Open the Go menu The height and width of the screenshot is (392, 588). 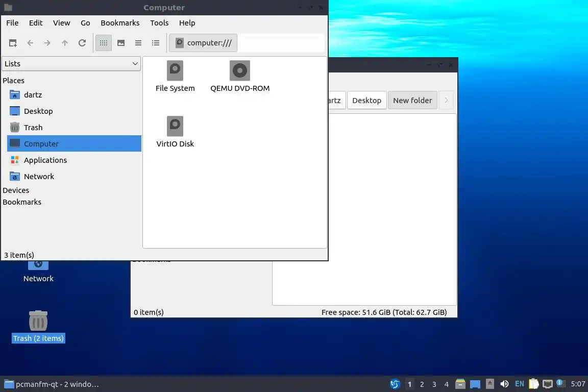[85, 23]
